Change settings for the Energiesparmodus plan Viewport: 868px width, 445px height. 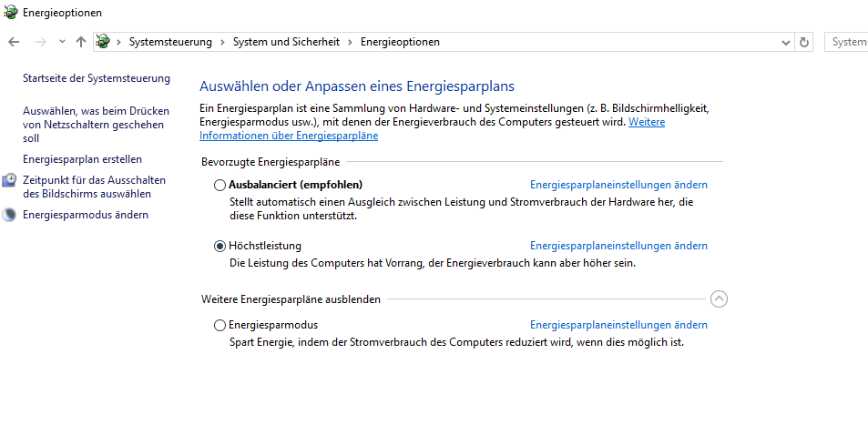click(x=618, y=325)
